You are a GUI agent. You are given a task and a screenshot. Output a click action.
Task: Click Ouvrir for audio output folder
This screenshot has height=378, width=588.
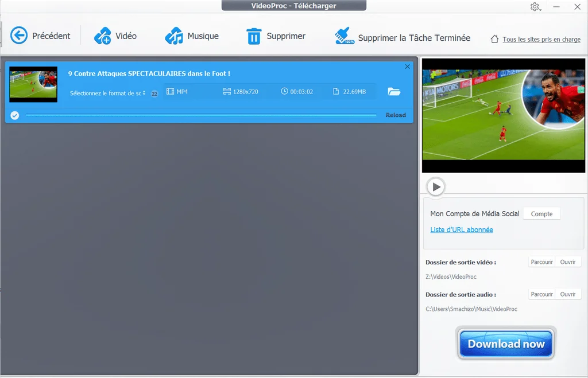(568, 294)
